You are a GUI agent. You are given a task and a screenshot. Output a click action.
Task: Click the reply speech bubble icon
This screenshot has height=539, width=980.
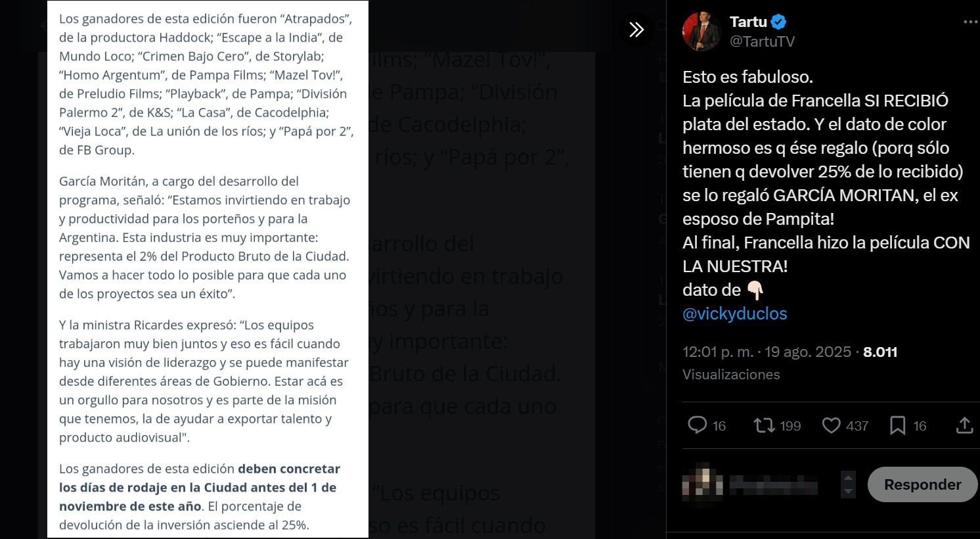697,425
